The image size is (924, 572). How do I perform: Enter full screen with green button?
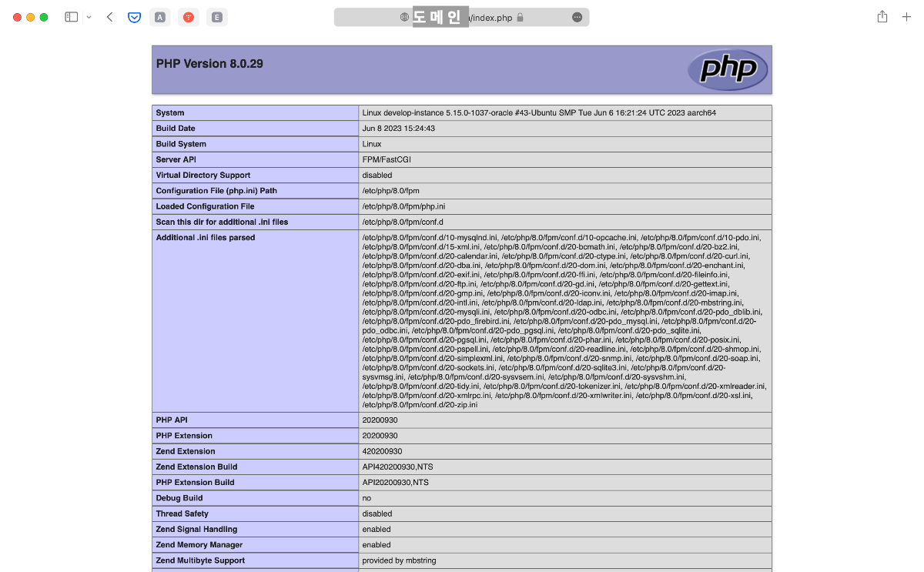pyautogui.click(x=44, y=17)
